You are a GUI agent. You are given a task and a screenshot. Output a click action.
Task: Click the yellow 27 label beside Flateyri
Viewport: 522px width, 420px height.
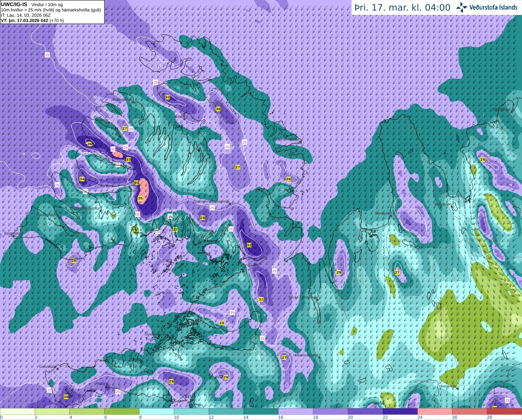click(x=125, y=128)
